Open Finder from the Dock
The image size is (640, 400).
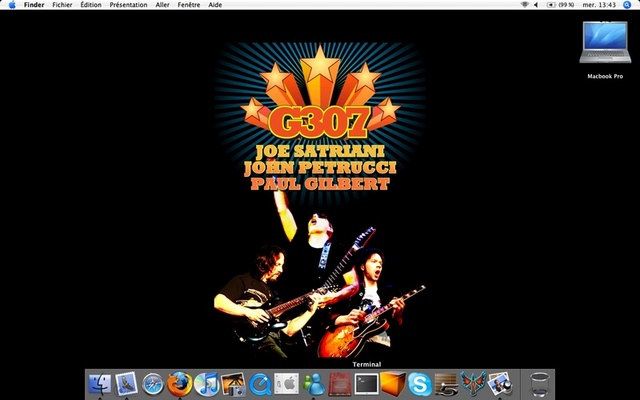tap(100, 384)
